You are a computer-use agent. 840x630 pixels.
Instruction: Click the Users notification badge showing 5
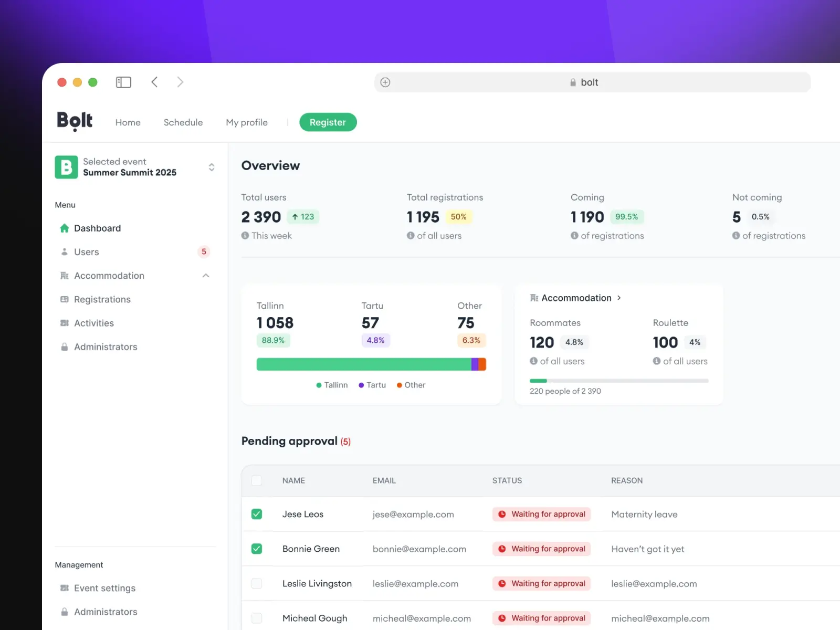point(204,252)
